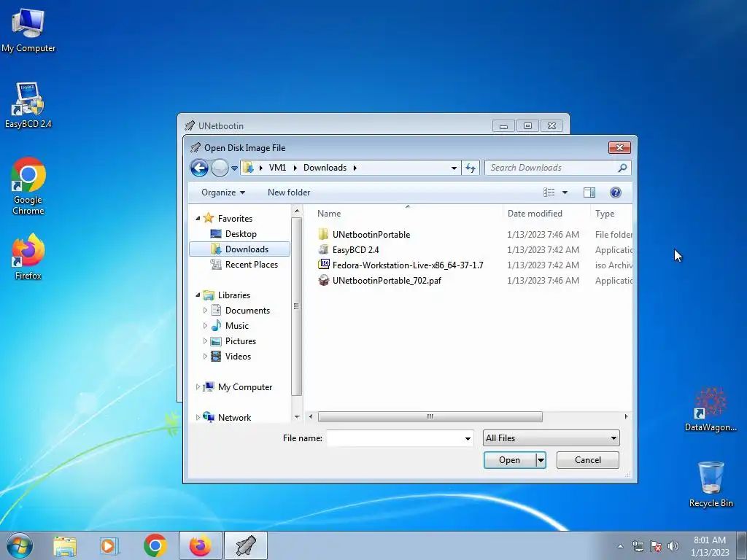This screenshot has height=560, width=747.
Task: Open the Open button split arrow
Action: (x=541, y=460)
